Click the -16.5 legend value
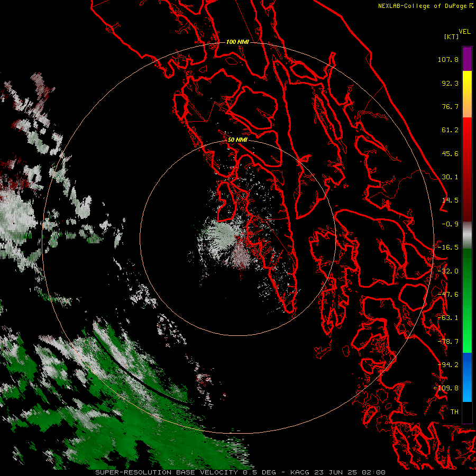Screen dimensions: 476x476 448,248
